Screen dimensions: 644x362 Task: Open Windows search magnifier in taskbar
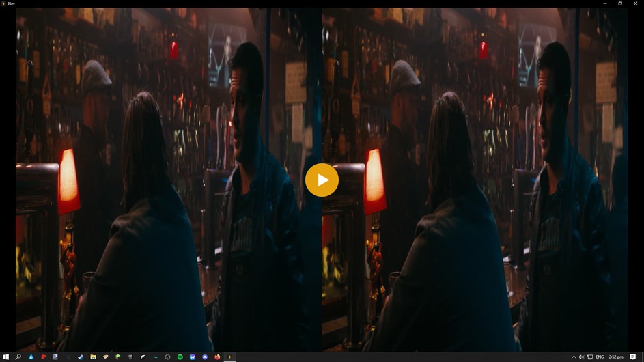point(18,357)
